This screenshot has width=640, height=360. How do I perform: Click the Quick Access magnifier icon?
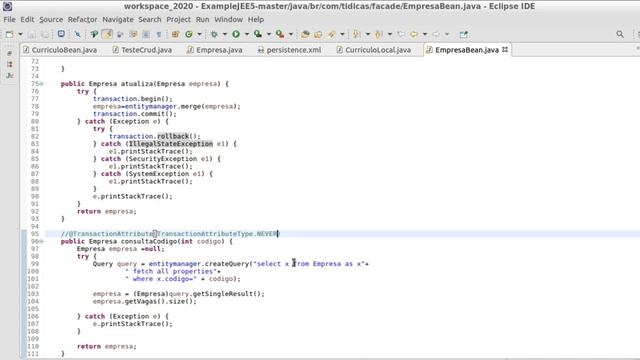pos(620,34)
